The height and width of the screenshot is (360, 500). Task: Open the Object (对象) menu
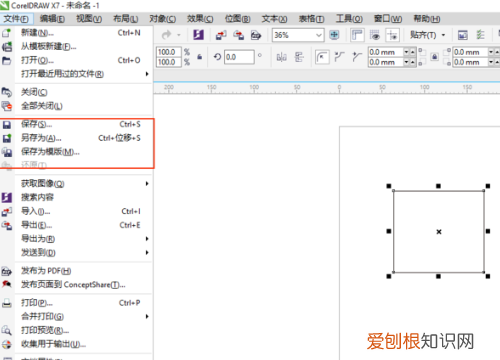click(x=162, y=19)
